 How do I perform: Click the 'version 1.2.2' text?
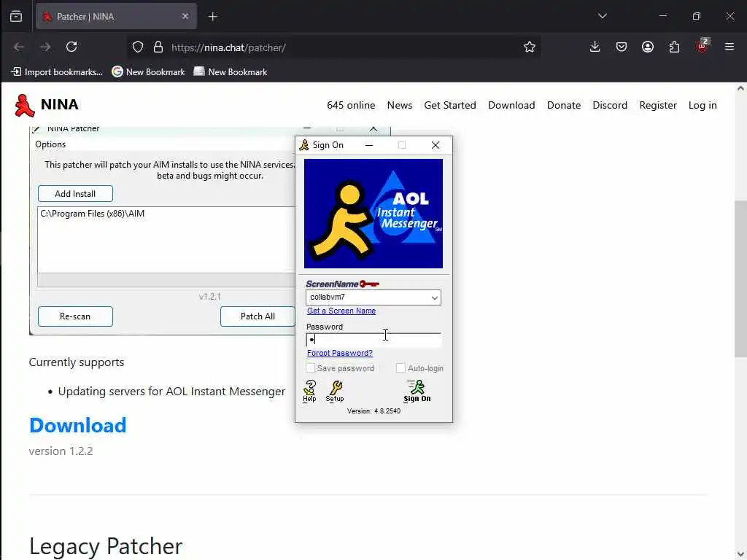(61, 451)
